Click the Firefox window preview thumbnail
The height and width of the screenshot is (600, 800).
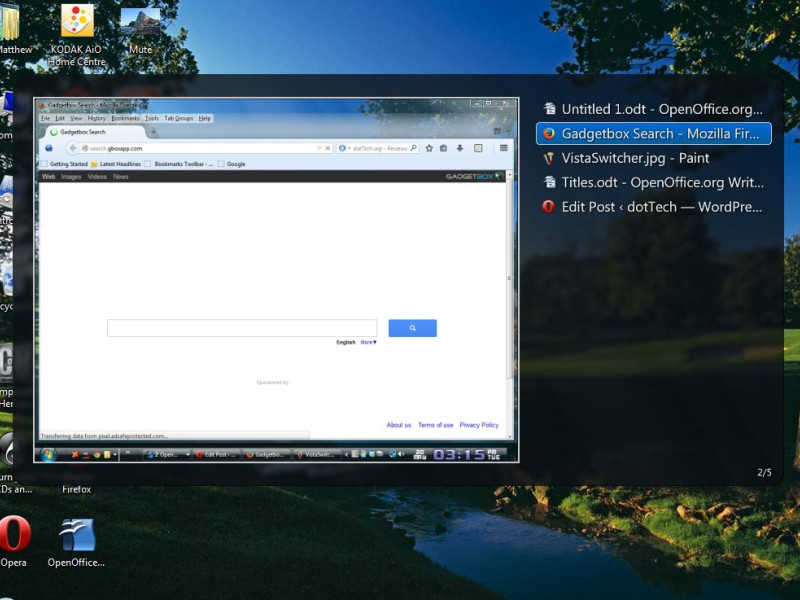(276, 280)
